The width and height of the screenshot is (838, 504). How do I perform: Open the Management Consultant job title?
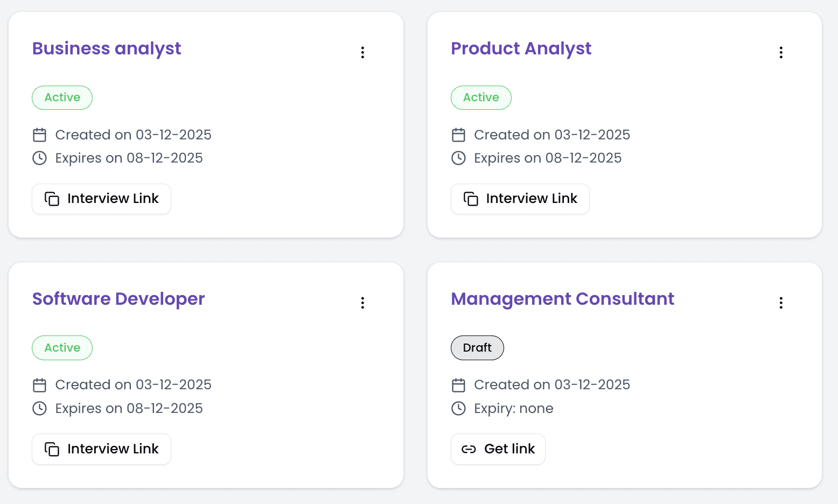point(562,299)
